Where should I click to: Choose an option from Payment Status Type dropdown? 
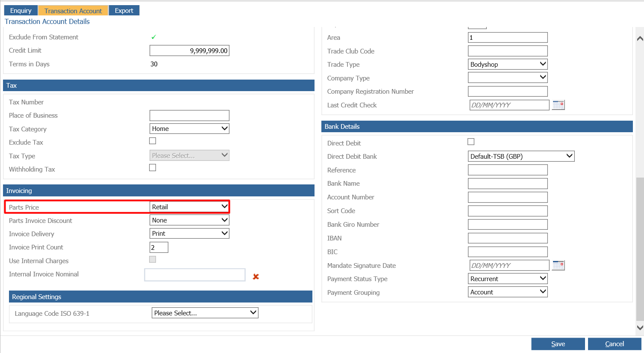508,279
